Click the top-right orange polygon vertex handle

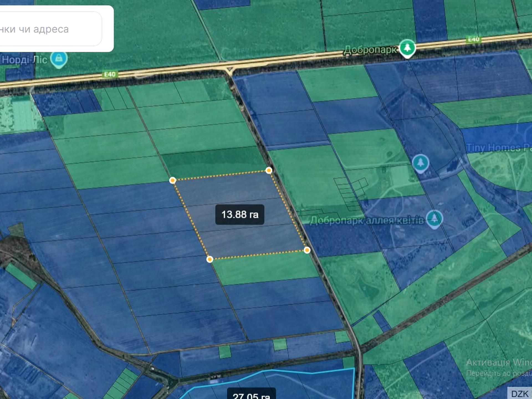[269, 170]
